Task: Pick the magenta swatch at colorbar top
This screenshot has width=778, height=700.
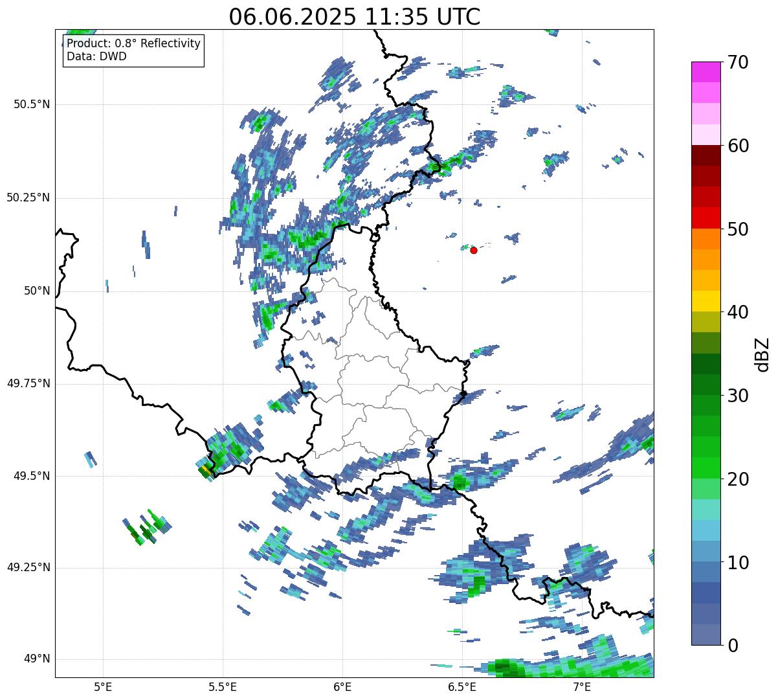Action: tap(706, 72)
